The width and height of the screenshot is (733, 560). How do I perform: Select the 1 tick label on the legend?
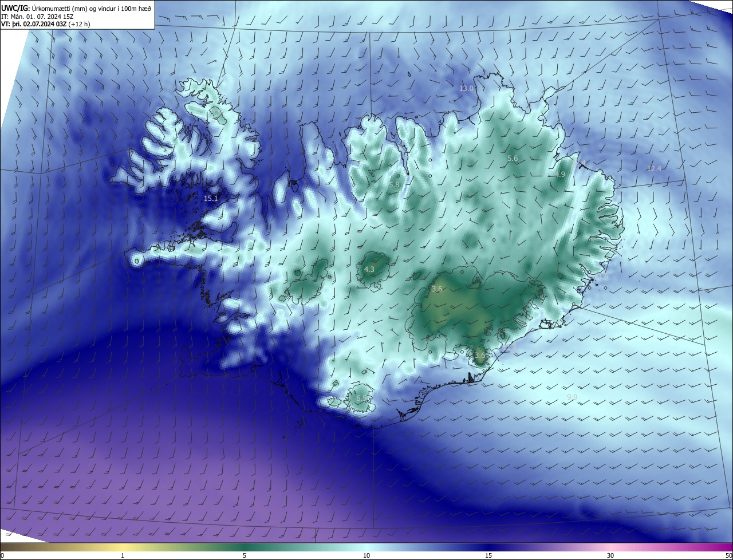123,555
